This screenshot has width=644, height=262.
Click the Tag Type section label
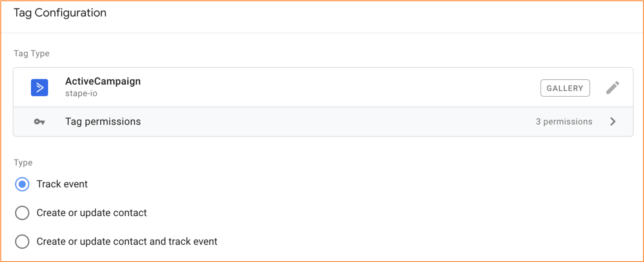31,54
